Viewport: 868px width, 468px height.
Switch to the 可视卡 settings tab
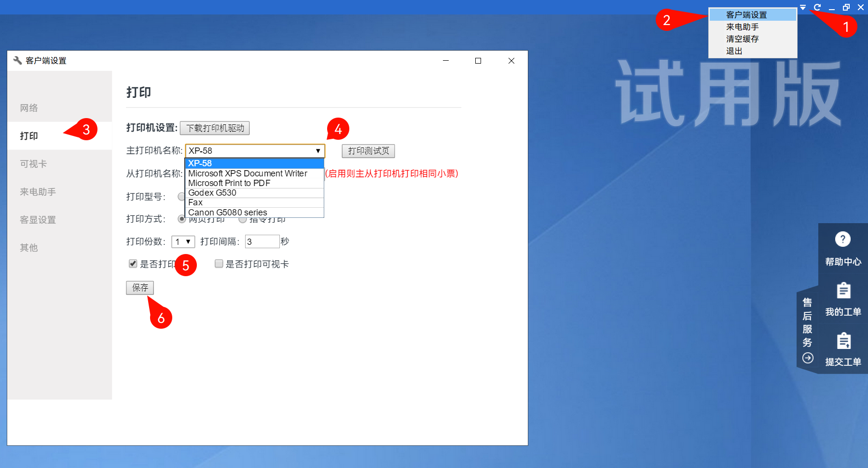[x=59, y=164]
